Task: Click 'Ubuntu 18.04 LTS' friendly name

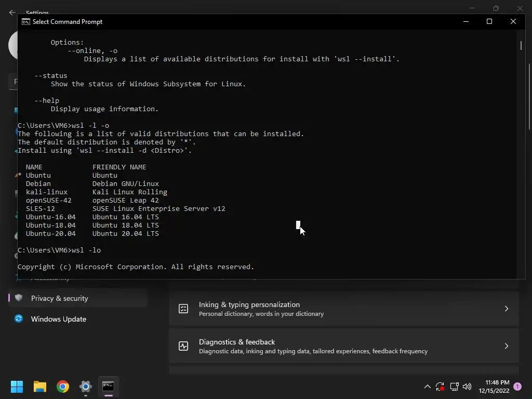Action: click(x=126, y=225)
